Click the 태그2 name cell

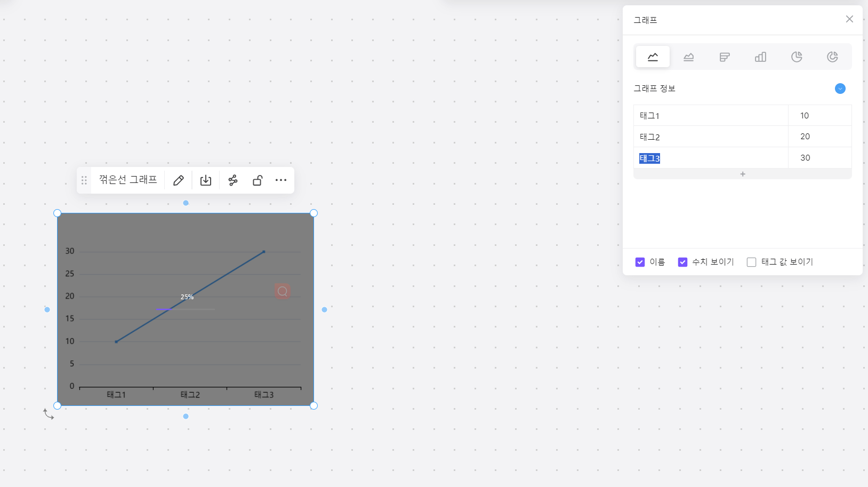point(711,137)
